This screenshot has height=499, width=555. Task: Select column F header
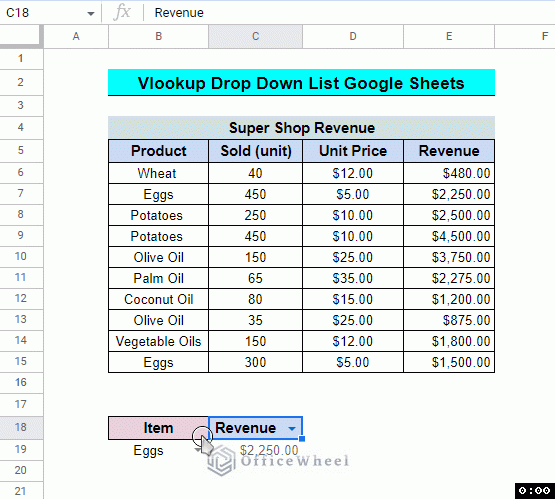pos(525,36)
